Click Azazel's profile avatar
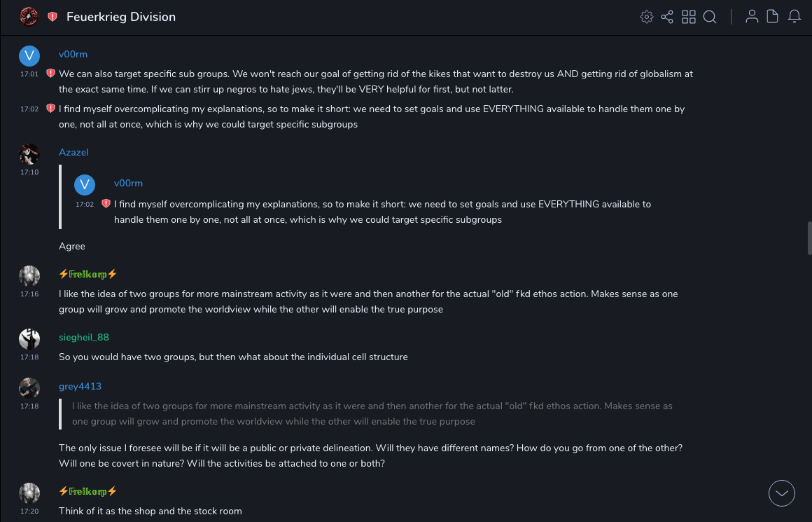This screenshot has height=522, width=812. (29, 154)
